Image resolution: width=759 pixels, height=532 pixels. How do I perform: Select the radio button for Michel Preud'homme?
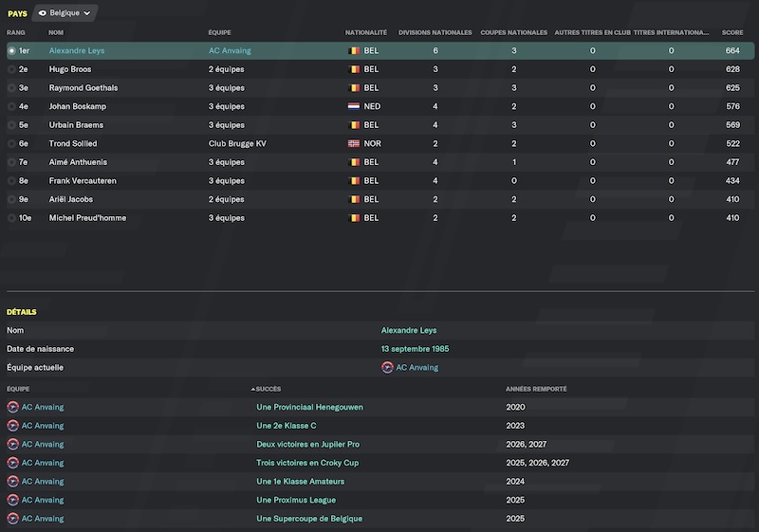pos(11,218)
